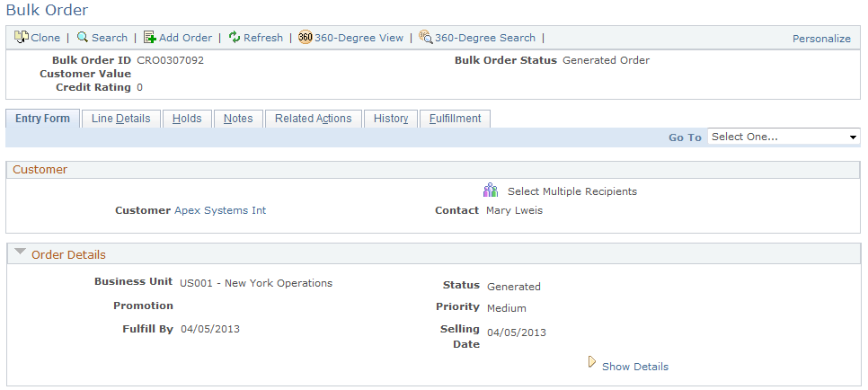Open Apex Systems Int customer link

click(220, 210)
